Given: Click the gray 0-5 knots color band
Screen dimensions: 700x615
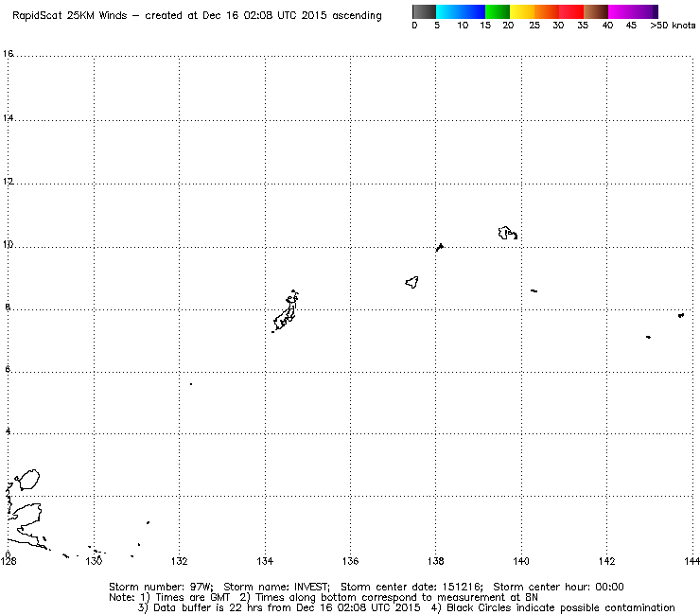Looking at the screenshot, I should 424,11.
